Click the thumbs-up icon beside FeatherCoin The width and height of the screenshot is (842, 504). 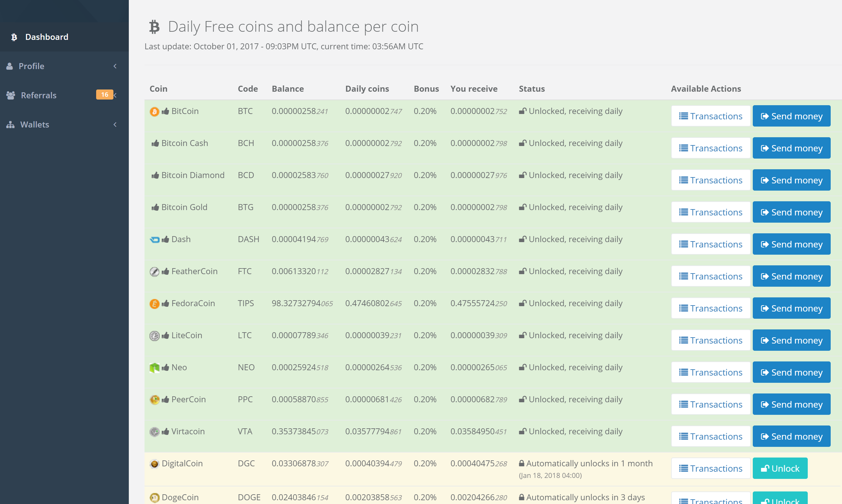tap(166, 271)
